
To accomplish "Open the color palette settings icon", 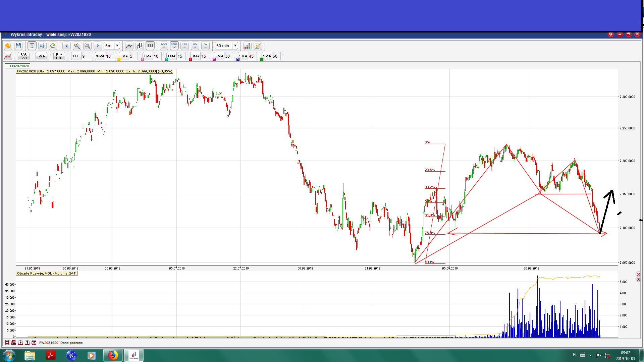I will point(247,46).
